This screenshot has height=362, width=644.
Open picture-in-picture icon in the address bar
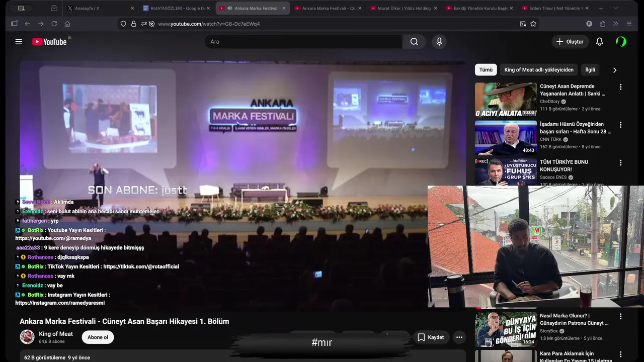coord(523,24)
